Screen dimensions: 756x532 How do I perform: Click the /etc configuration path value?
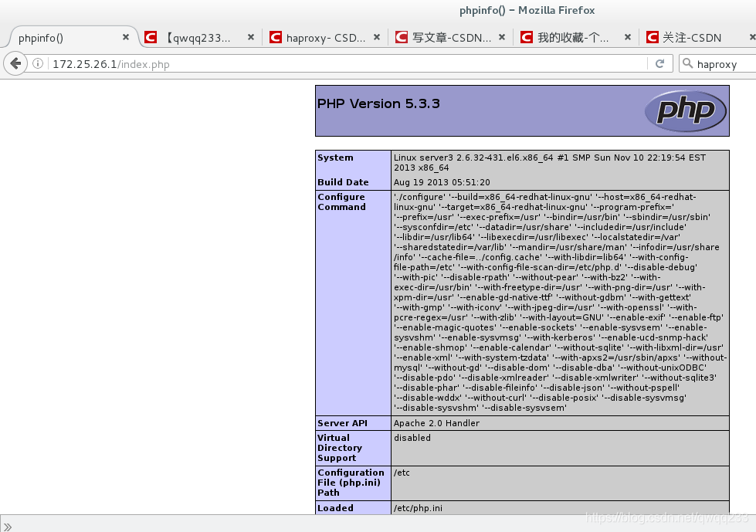(x=402, y=473)
